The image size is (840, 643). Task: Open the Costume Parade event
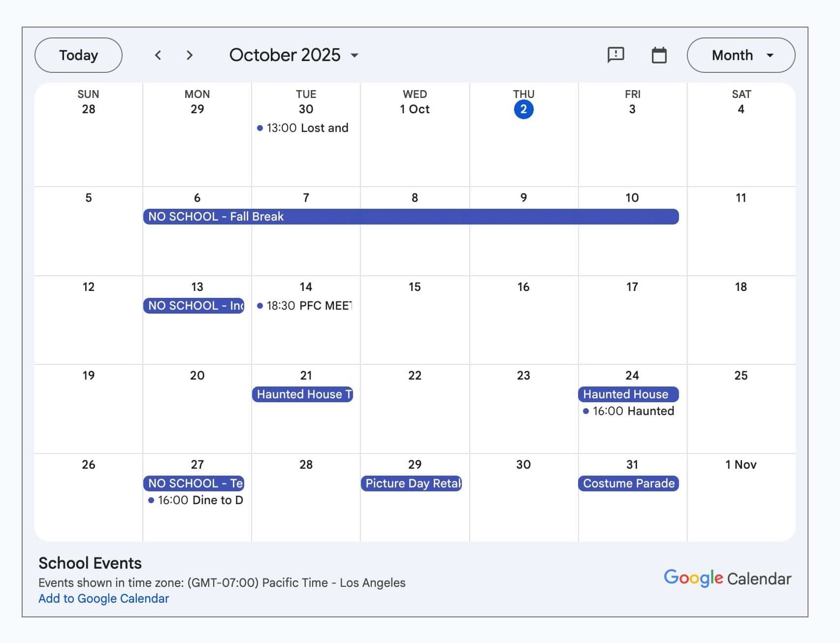click(x=628, y=483)
